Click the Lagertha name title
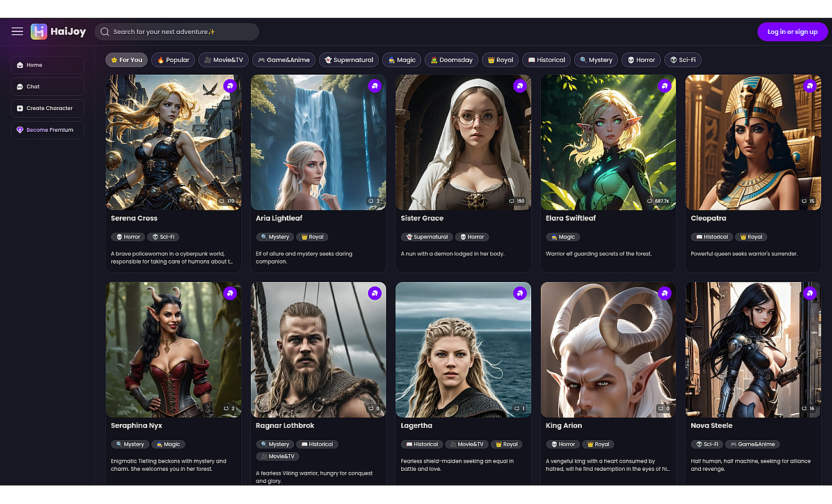 [x=417, y=425]
